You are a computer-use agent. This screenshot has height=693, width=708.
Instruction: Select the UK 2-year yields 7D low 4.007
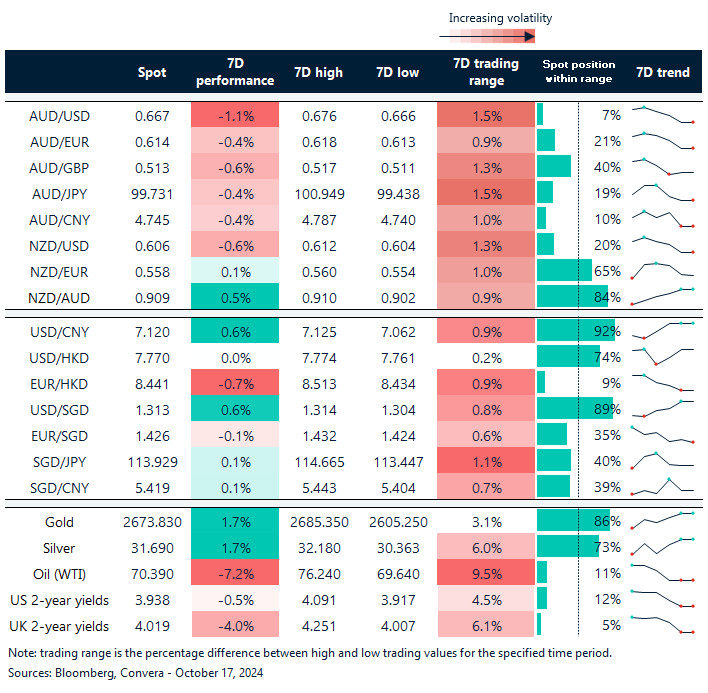click(397, 627)
